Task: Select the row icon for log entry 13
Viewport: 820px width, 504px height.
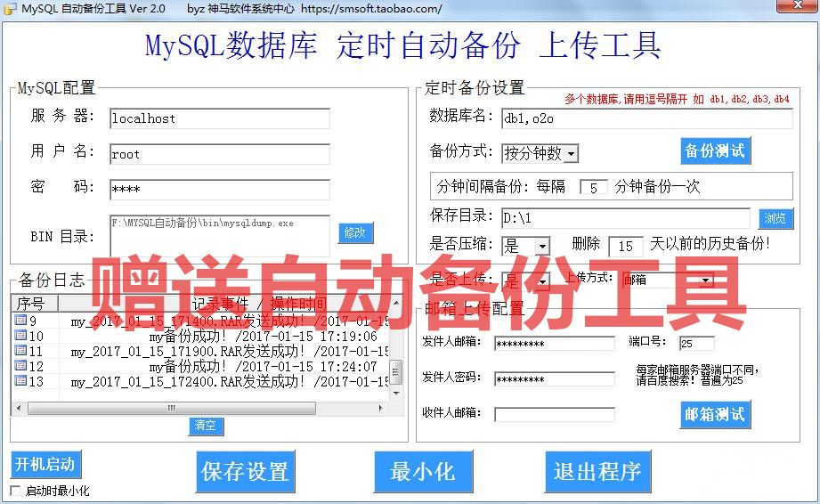Action: pos(20,380)
